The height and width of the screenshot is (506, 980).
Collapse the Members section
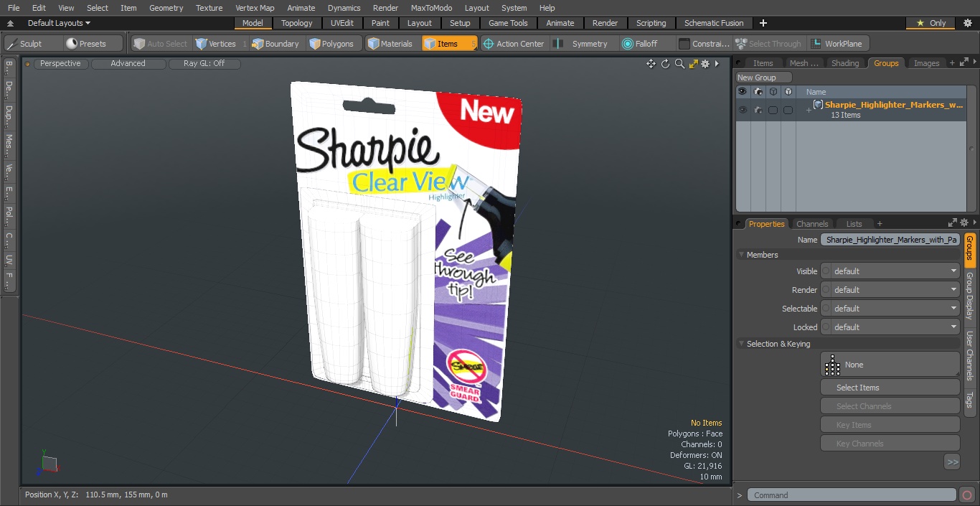741,255
